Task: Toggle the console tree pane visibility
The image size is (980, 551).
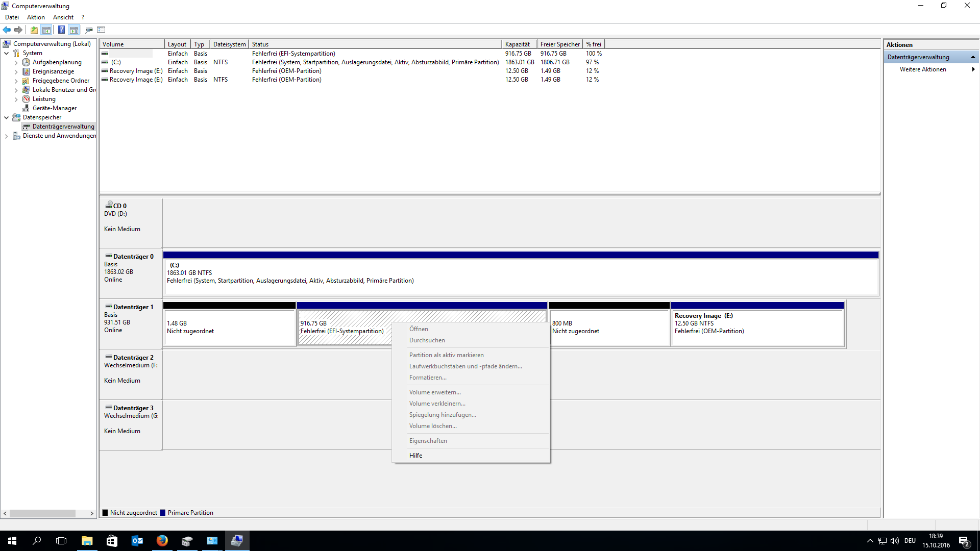Action: [46, 30]
